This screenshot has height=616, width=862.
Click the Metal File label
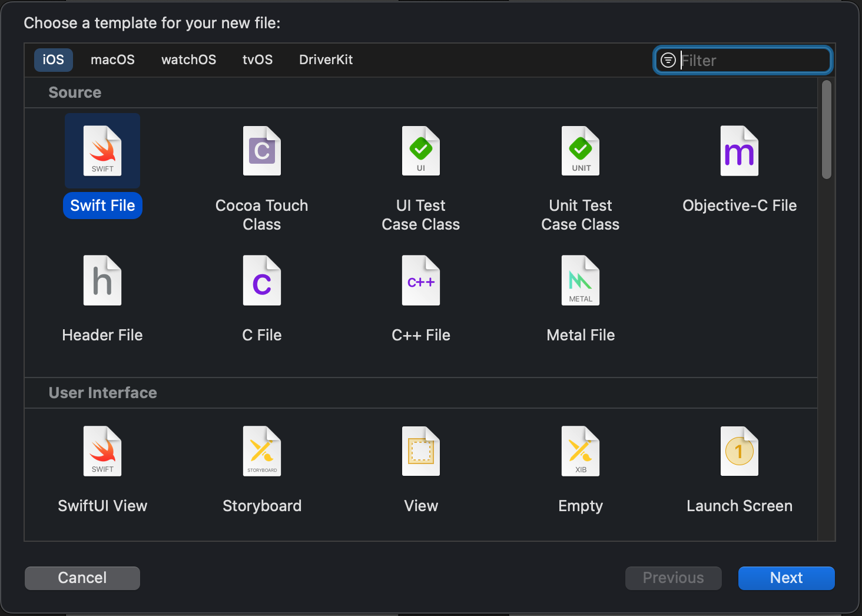[x=581, y=335]
